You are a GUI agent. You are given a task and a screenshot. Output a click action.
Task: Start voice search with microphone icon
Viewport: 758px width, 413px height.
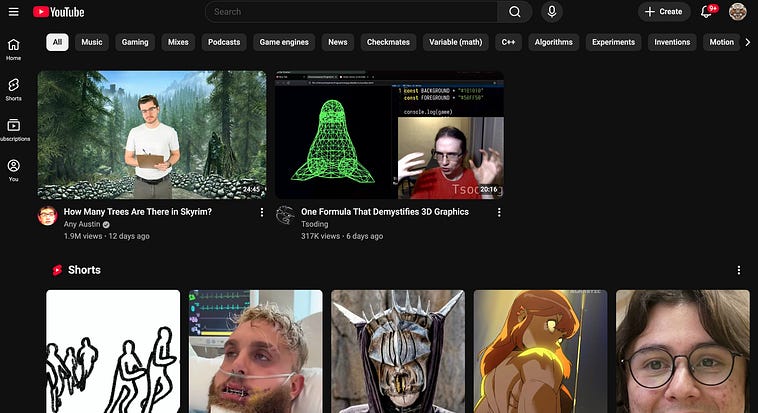[x=552, y=12]
